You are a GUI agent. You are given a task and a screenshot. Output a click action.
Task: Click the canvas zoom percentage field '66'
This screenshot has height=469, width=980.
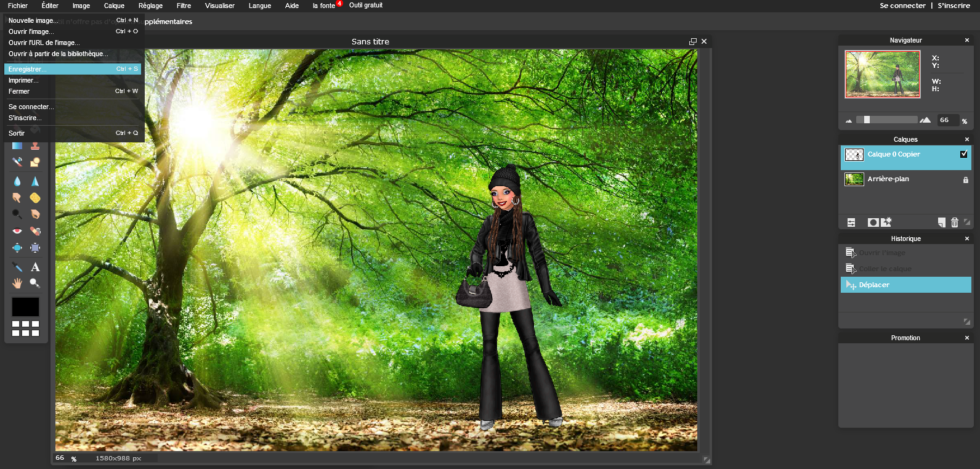[x=60, y=458]
